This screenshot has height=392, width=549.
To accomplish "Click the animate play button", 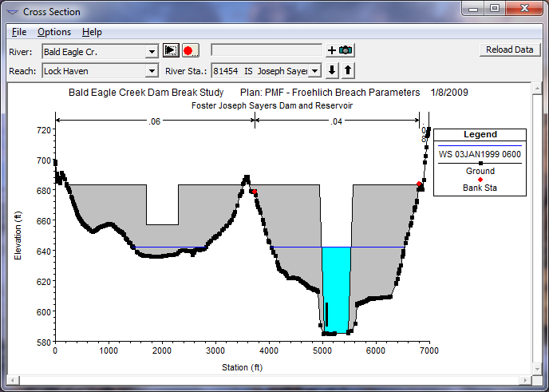I will pyautogui.click(x=171, y=50).
